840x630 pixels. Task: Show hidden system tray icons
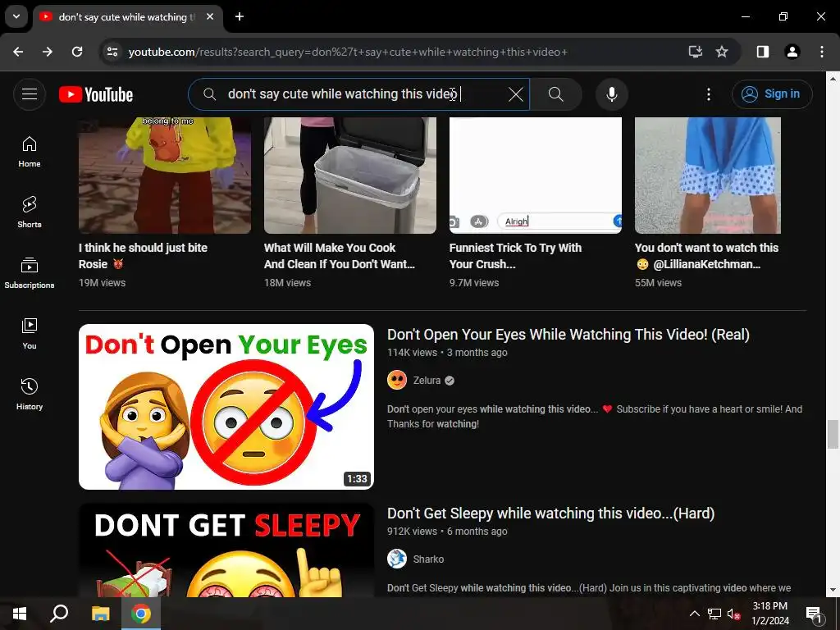(694, 614)
